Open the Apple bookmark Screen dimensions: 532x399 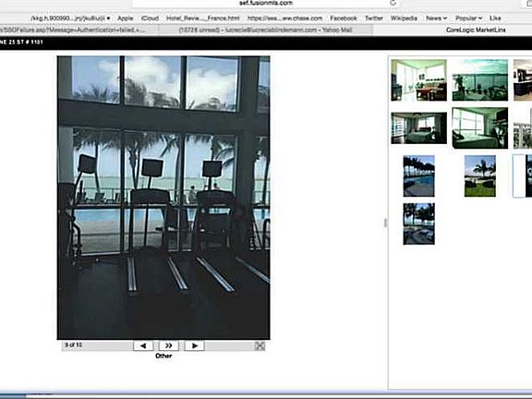126,18
